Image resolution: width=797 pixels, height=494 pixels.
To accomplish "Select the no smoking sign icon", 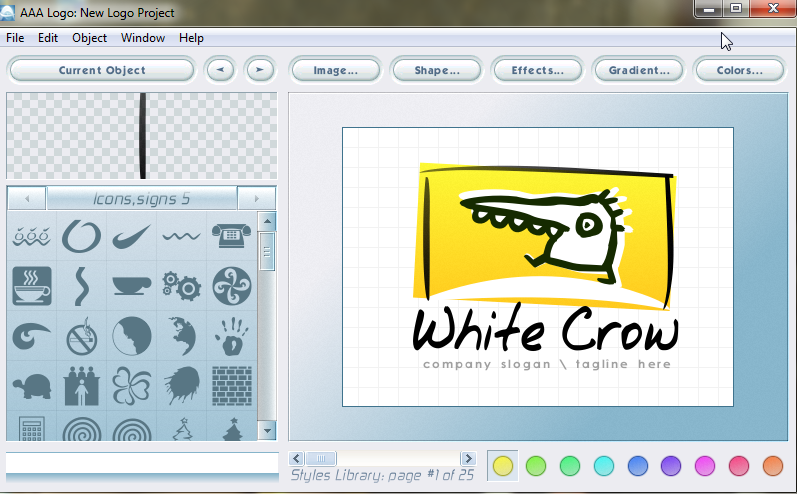I will [x=82, y=335].
